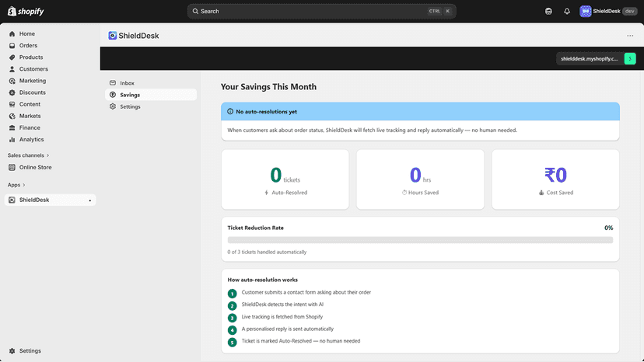Click the Inbox envelope icon
This screenshot has width=644, height=362.
[x=113, y=83]
